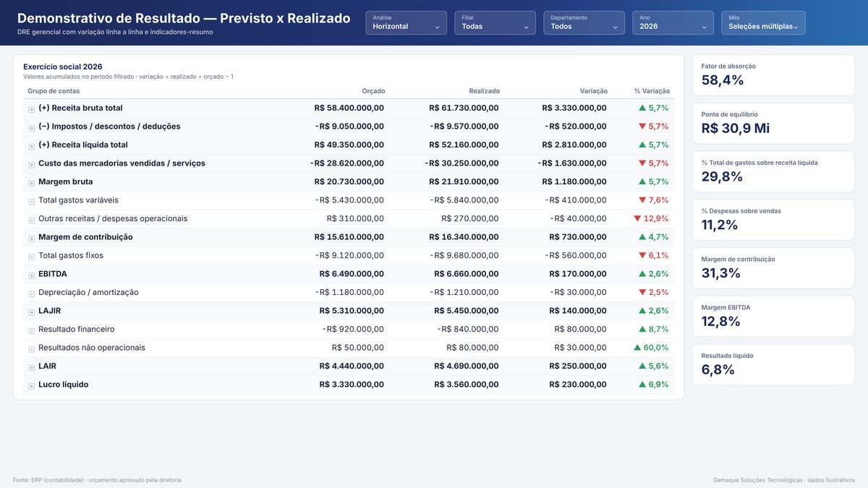868x488 pixels.
Task: Click the green up arrow beside 6,9%
Action: [x=642, y=385]
